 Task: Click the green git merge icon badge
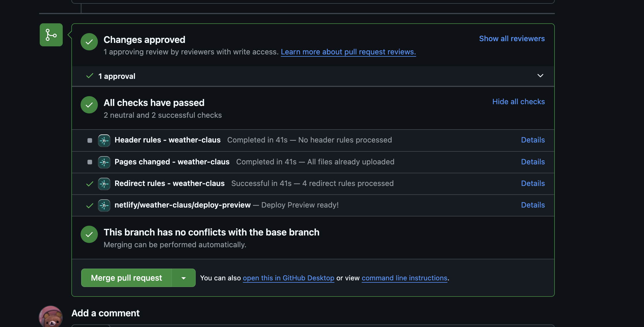coord(51,35)
